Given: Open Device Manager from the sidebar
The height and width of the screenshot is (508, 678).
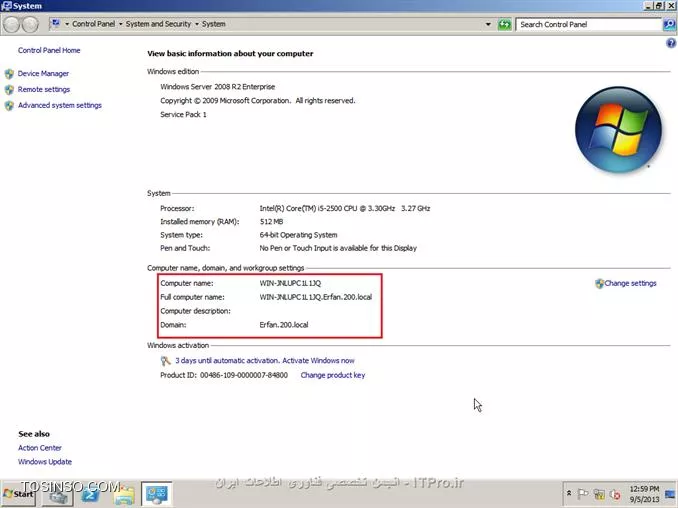Looking at the screenshot, I should coord(43,73).
